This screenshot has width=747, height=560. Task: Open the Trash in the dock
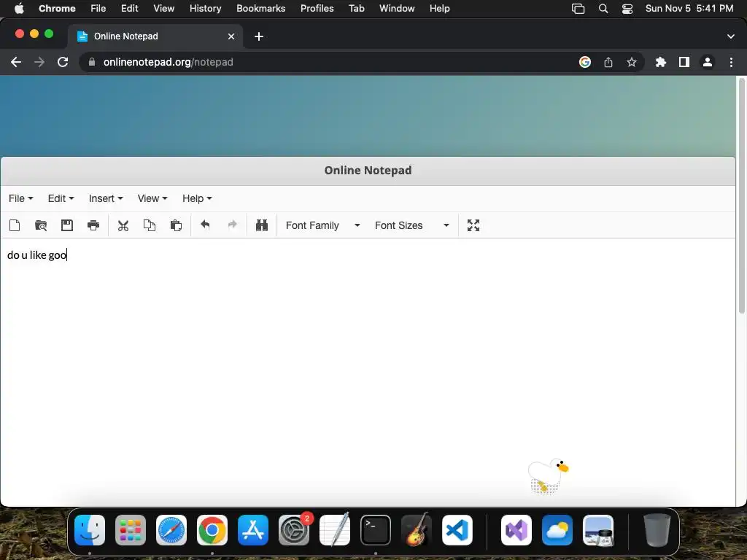(657, 530)
